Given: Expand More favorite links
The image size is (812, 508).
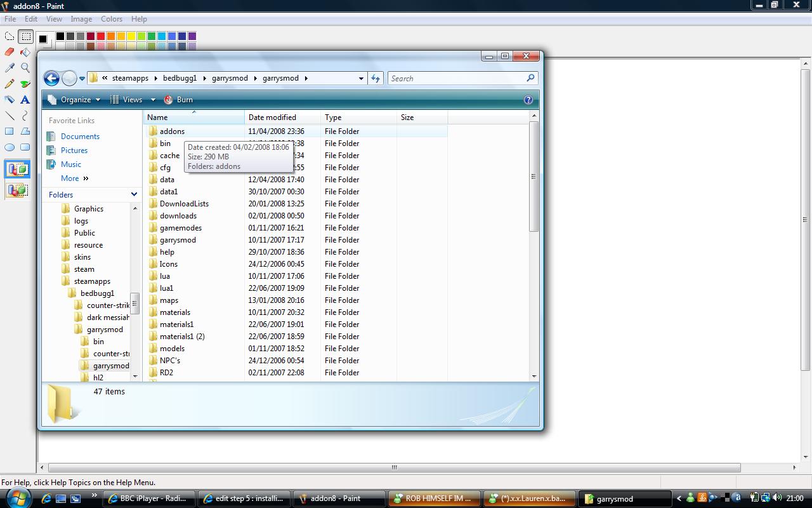Looking at the screenshot, I should [x=75, y=178].
